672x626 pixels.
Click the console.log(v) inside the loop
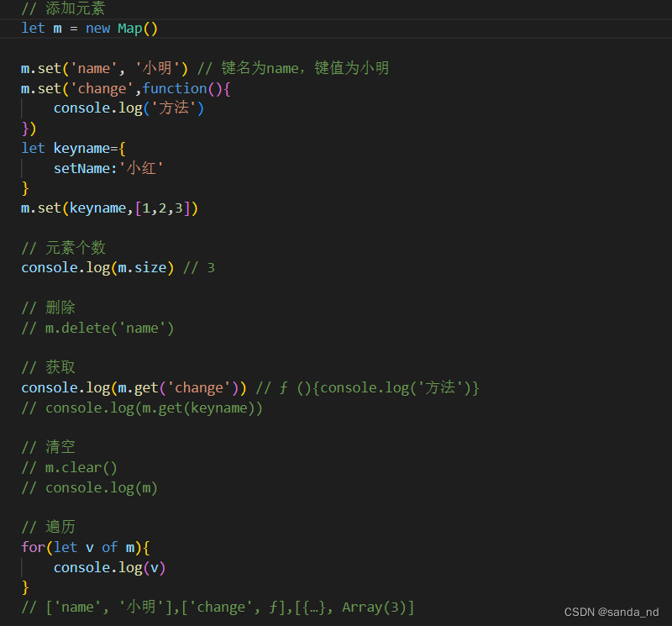[109, 566]
